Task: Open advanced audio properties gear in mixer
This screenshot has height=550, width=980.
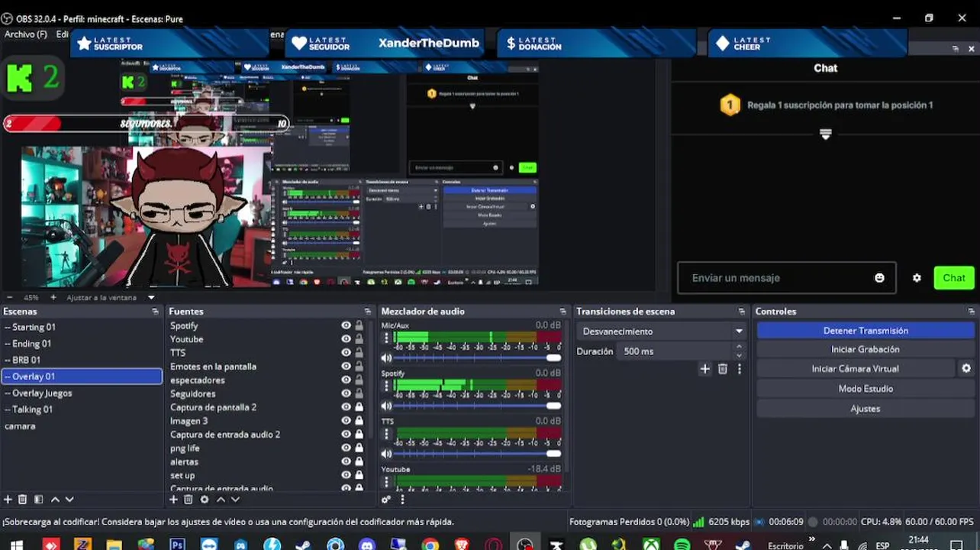Action: 386,500
